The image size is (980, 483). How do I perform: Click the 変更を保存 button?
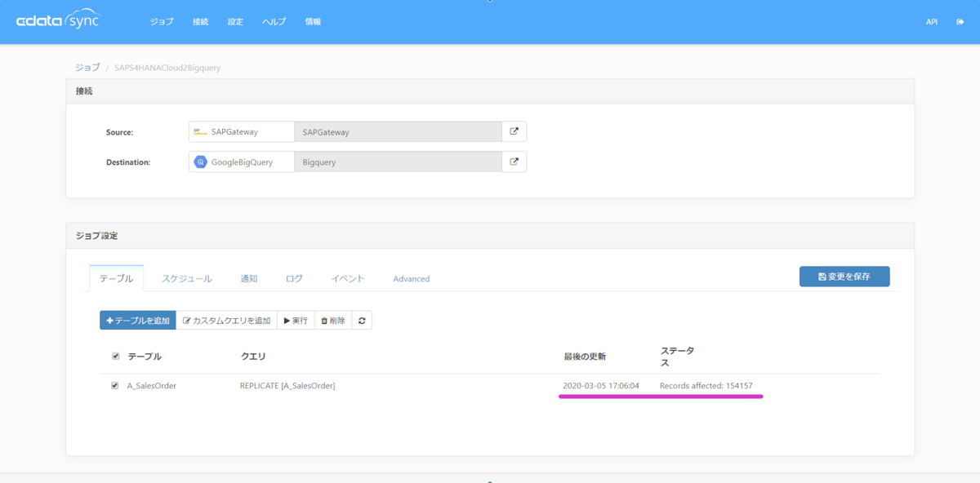point(844,277)
